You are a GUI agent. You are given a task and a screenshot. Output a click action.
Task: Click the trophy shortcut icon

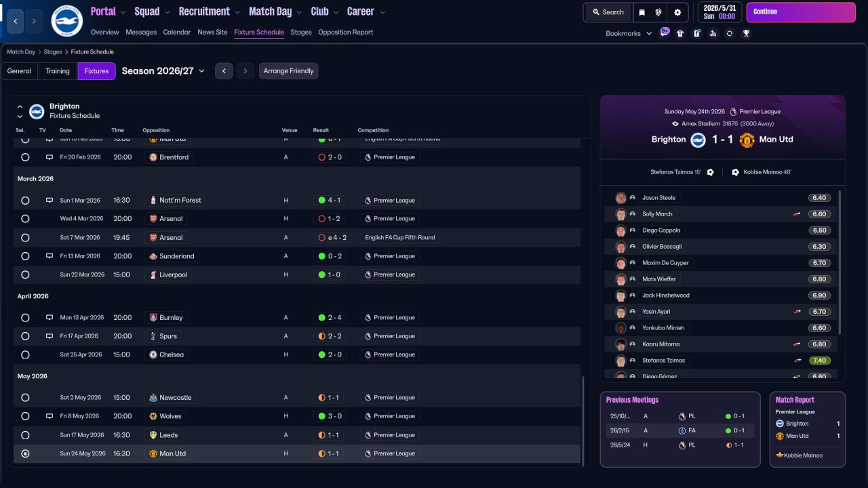point(746,33)
